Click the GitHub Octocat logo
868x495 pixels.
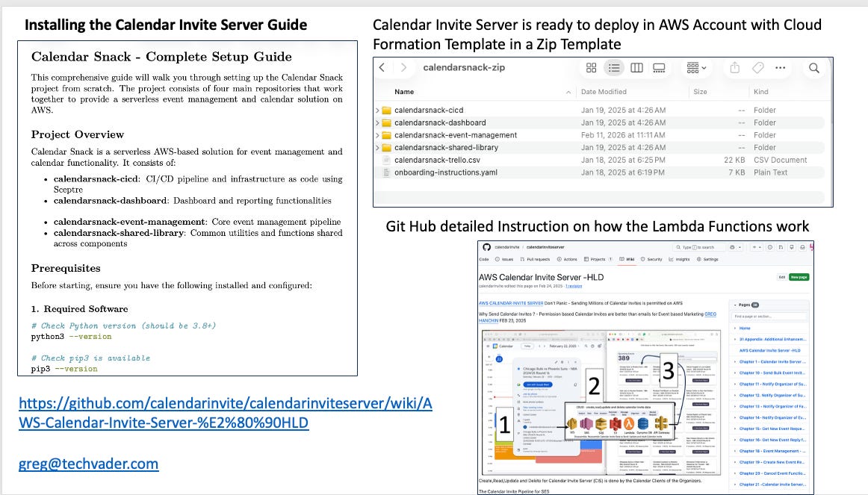(x=486, y=247)
